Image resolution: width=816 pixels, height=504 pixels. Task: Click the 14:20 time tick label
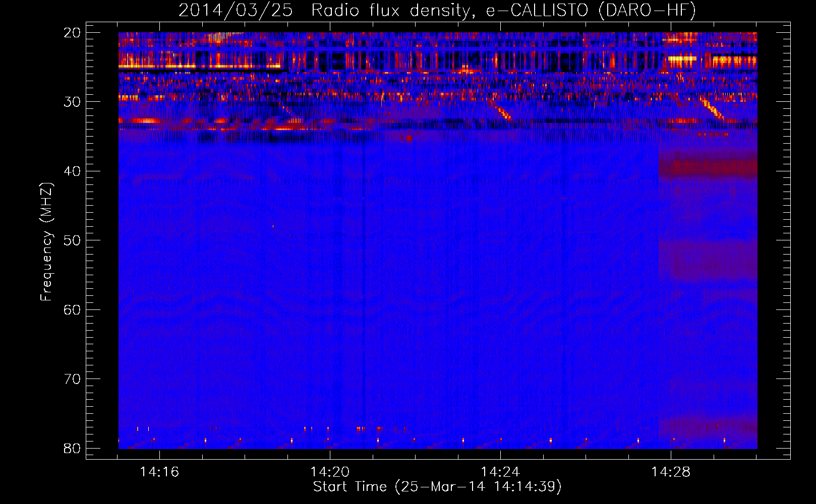(x=330, y=472)
